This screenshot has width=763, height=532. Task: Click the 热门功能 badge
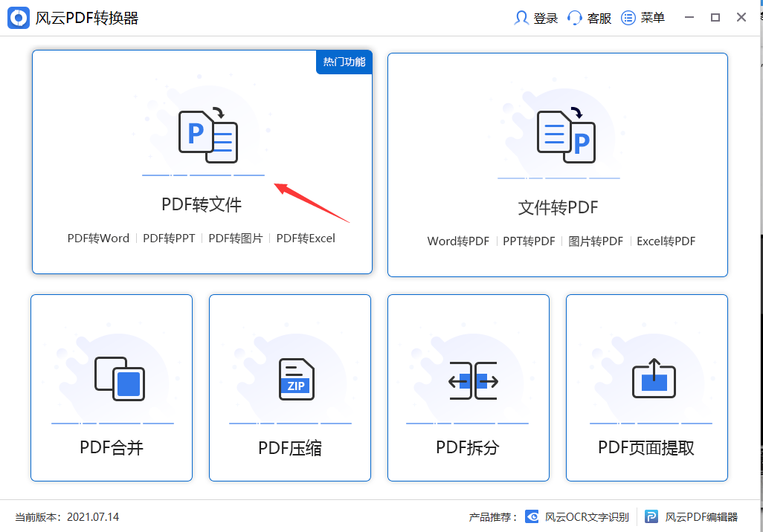click(x=344, y=62)
